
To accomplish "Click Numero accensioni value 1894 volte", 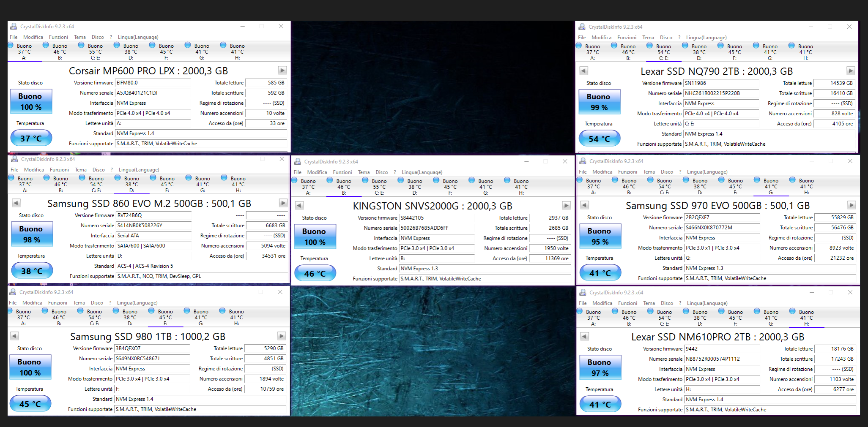I will tap(266, 379).
